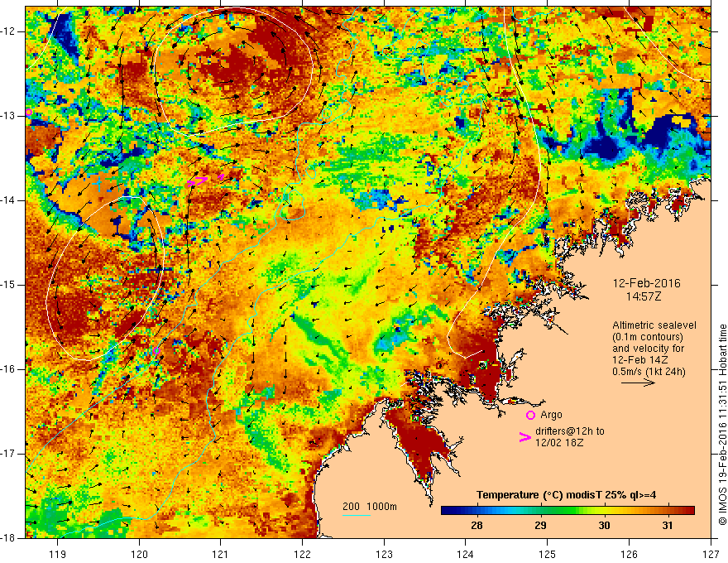Click the '14:57Z' time label
This screenshot has width=728, height=563.
643,296
